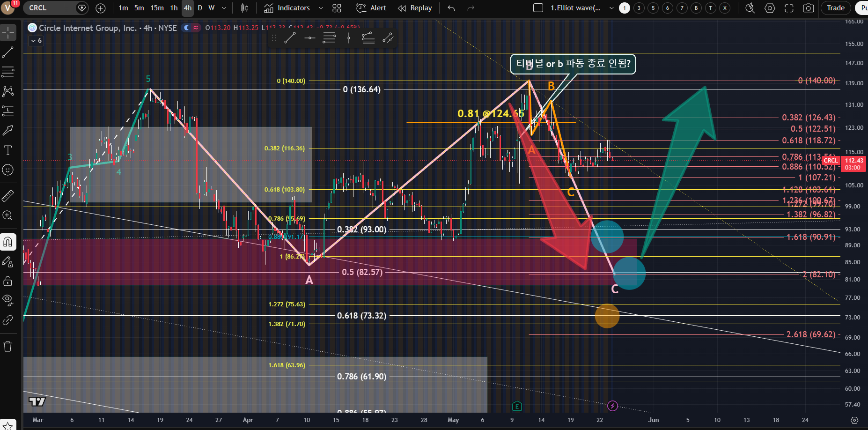Select trend line in floating favorites toolbar
Image resolution: width=868 pixels, height=430 pixels.
(290, 38)
